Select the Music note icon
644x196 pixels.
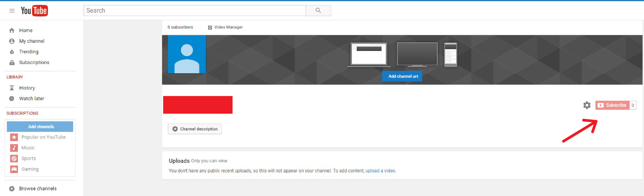pos(14,148)
